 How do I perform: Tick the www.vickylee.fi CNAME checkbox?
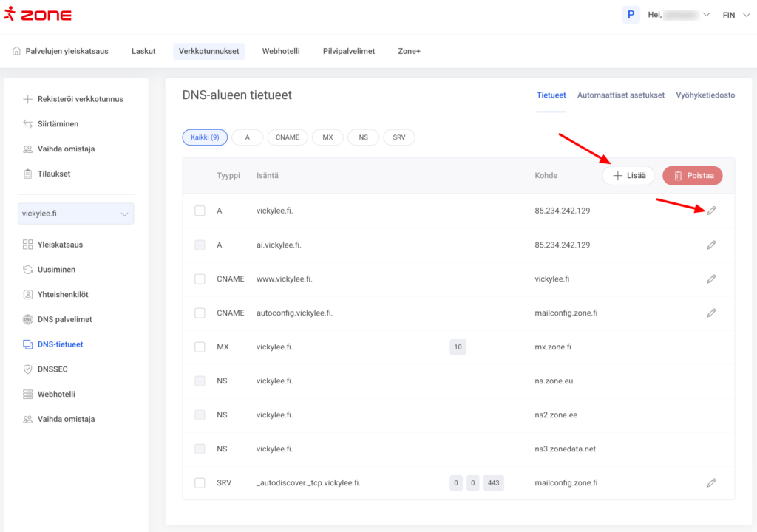coord(200,279)
